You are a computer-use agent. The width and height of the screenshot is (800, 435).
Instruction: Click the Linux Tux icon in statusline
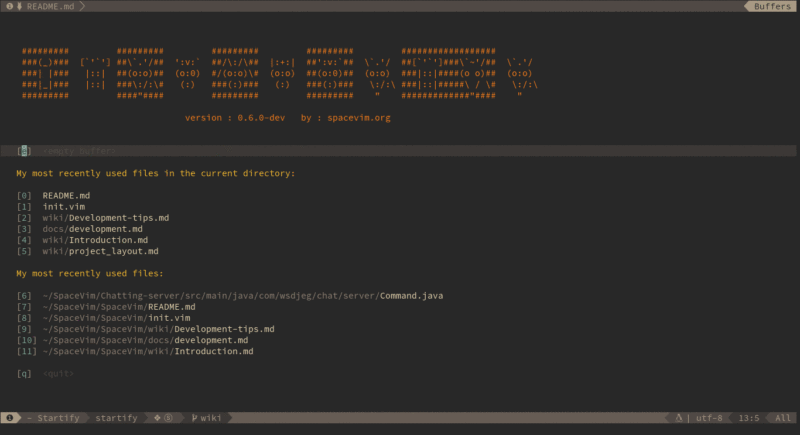(679, 418)
